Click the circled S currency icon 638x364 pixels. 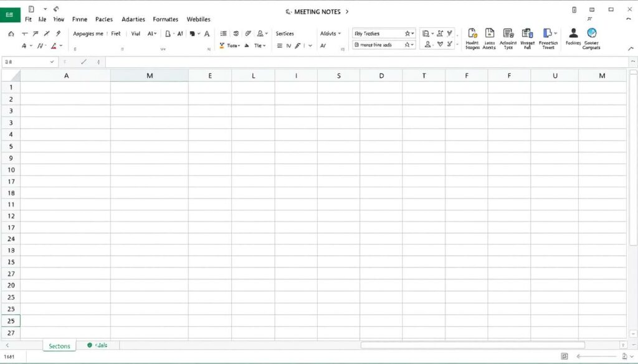point(236,34)
